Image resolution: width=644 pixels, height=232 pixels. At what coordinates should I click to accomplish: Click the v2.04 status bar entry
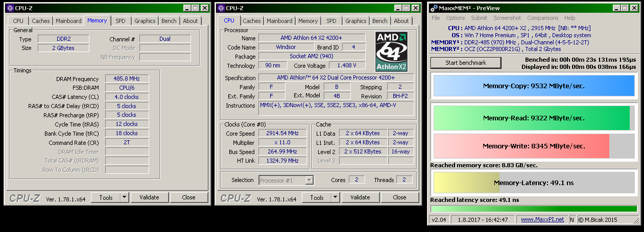(439, 219)
